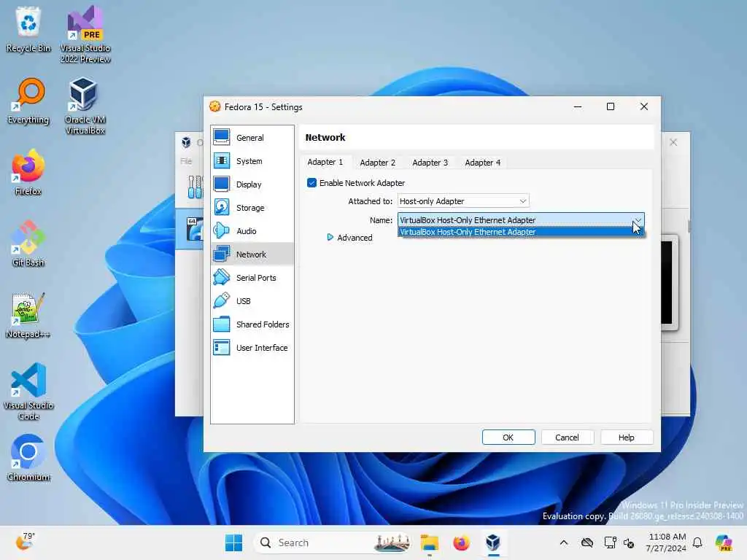Viewport: 747px width, 560px height.
Task: Select Oracle VM VirtualBox desktop shortcut
Action: (85, 106)
